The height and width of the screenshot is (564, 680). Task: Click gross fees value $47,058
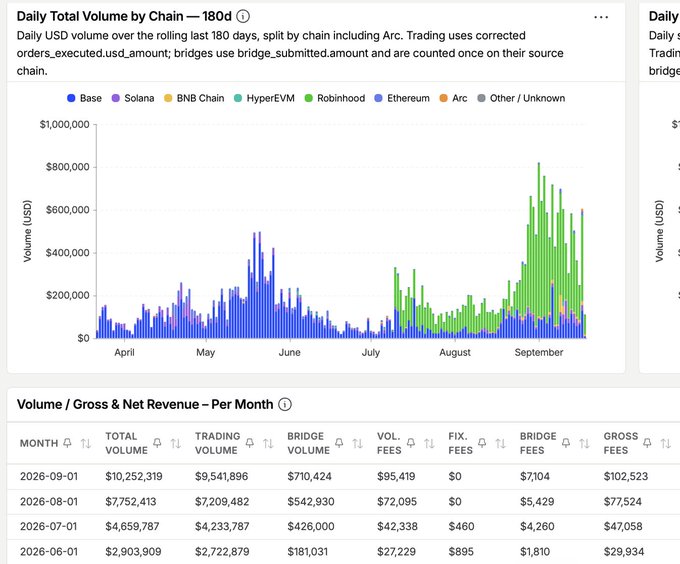pos(622,526)
